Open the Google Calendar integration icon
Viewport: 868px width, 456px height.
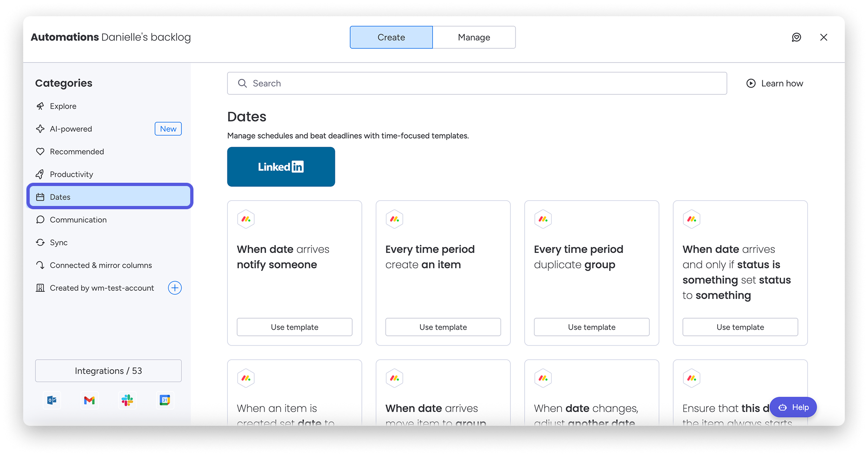pyautogui.click(x=165, y=400)
